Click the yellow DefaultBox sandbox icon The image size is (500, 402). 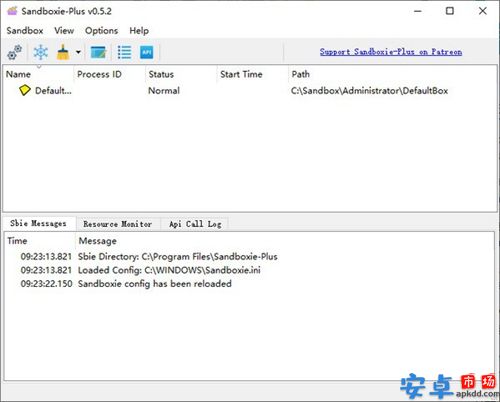[25, 90]
